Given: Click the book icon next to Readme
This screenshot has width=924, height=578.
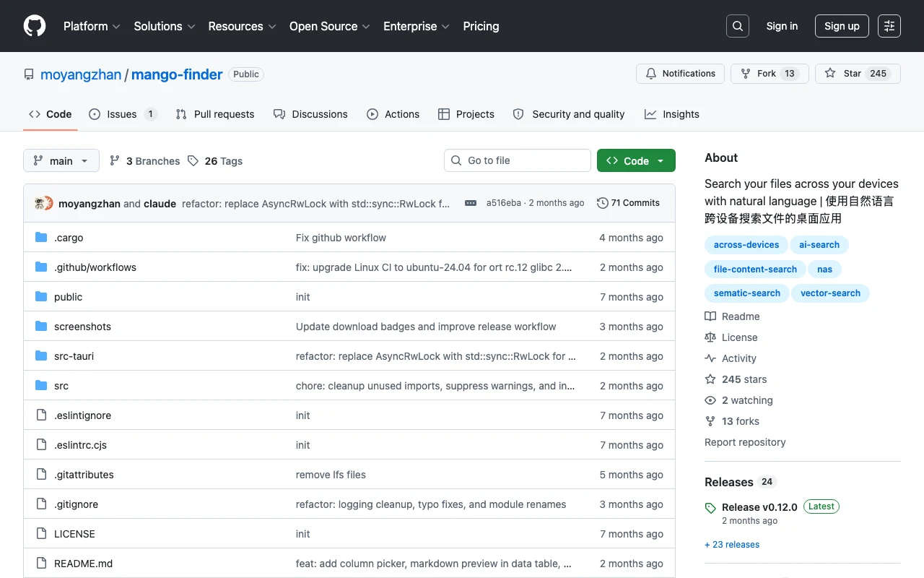Looking at the screenshot, I should (710, 316).
